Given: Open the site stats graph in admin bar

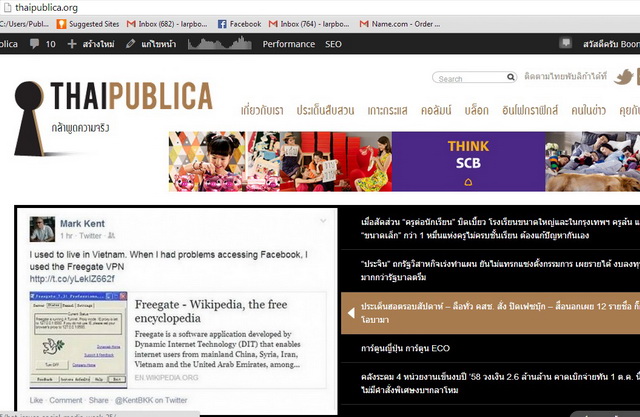Looking at the screenshot, I should (220, 43).
